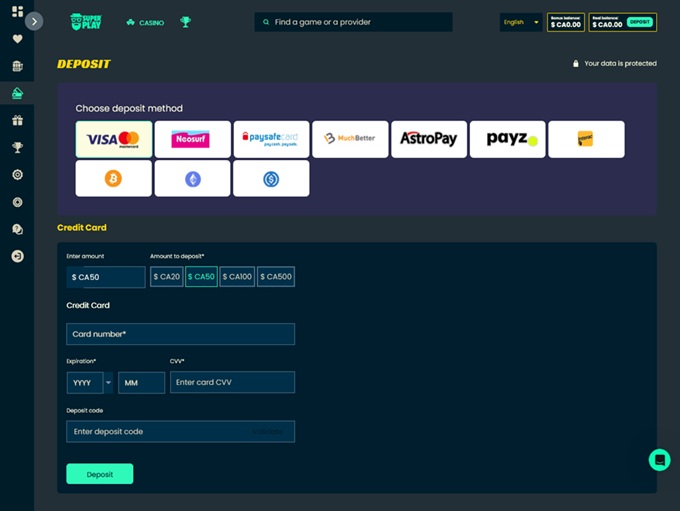Click the green Deposit submit button
This screenshot has width=680, height=511.
99,474
